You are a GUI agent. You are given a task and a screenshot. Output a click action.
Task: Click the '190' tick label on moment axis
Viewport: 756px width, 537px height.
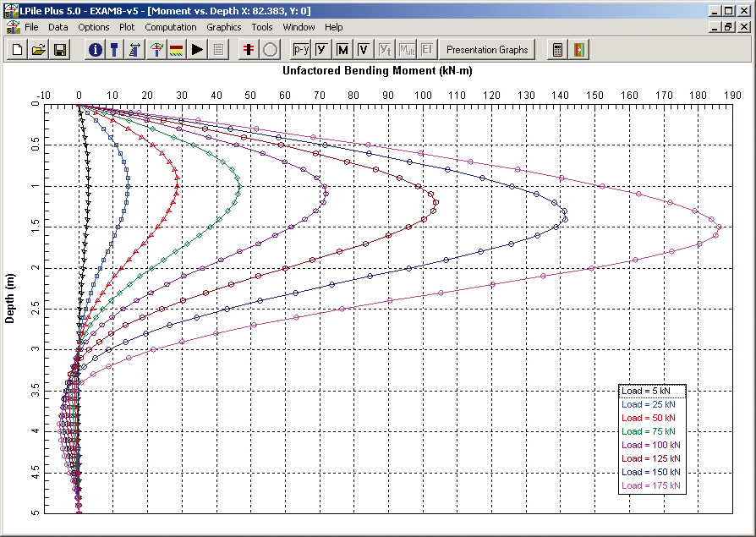pyautogui.click(x=732, y=95)
